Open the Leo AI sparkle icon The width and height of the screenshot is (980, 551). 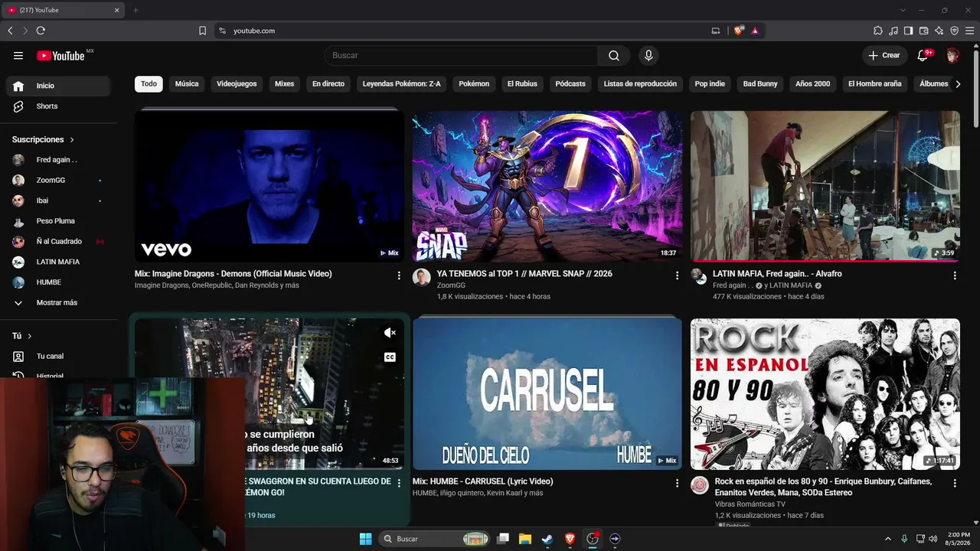tap(939, 31)
